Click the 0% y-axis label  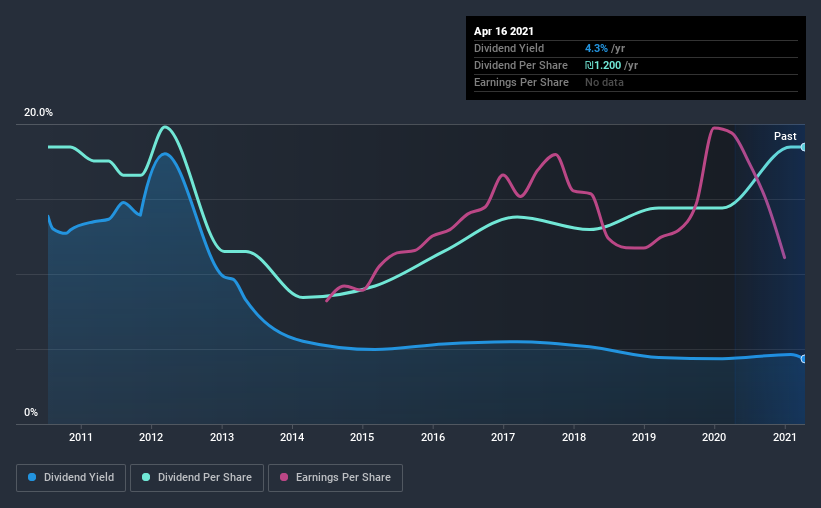[31, 413]
